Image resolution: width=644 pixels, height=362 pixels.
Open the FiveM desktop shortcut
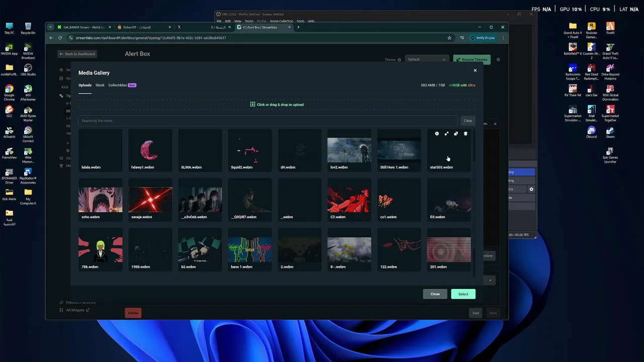(x=610, y=28)
